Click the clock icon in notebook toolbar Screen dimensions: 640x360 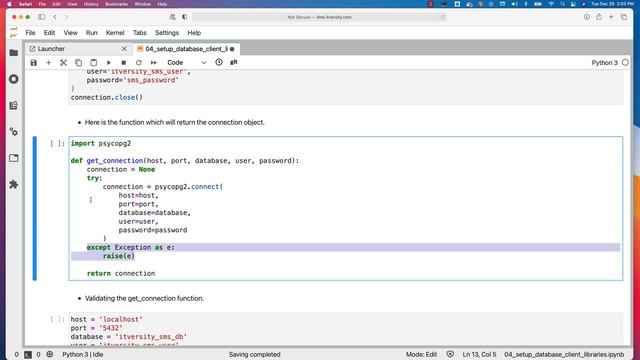(x=219, y=62)
